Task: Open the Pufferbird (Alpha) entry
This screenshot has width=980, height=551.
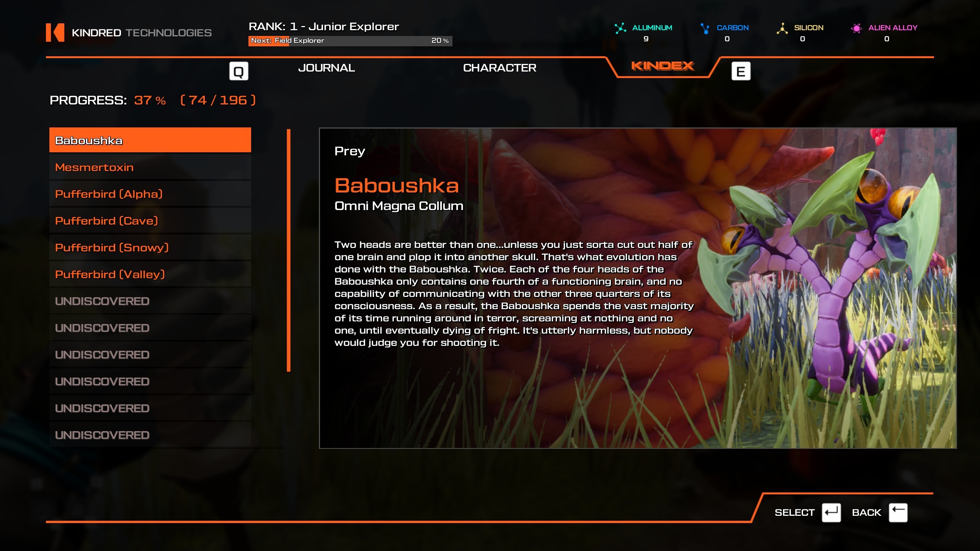Action: (150, 194)
